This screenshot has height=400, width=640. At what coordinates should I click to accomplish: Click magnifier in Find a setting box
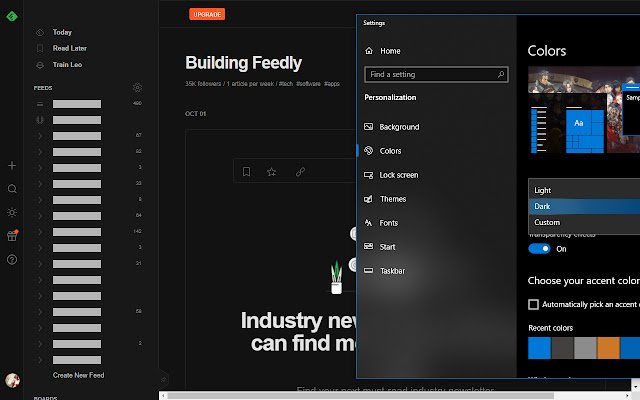501,74
